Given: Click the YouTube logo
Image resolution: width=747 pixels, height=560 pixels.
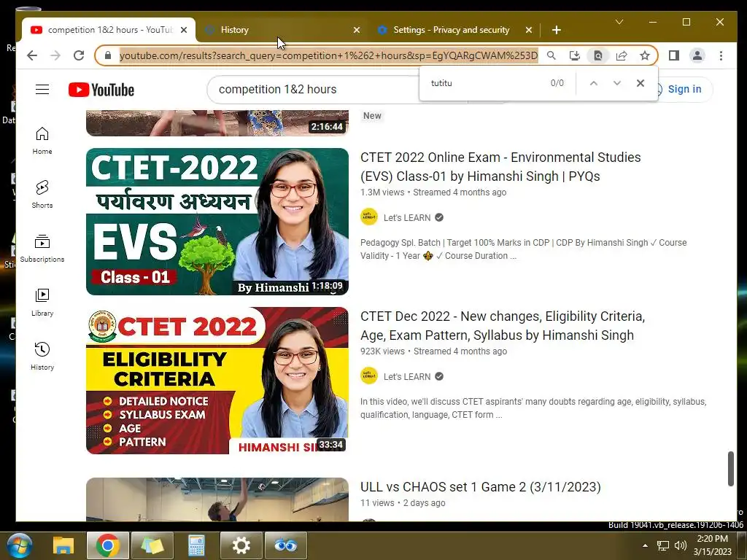Looking at the screenshot, I should click(101, 90).
